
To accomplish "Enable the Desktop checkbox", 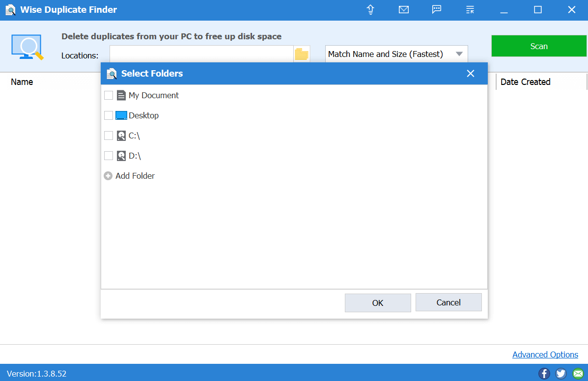I will point(109,115).
